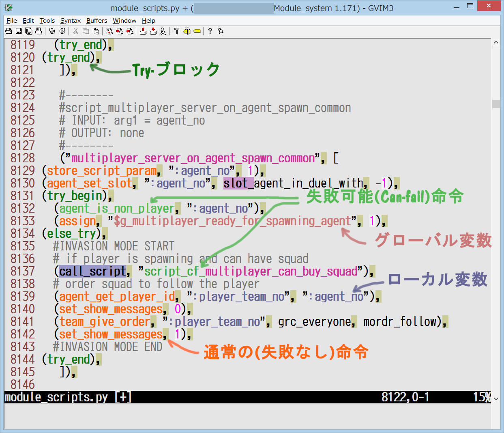Open the File menu

pos(12,21)
